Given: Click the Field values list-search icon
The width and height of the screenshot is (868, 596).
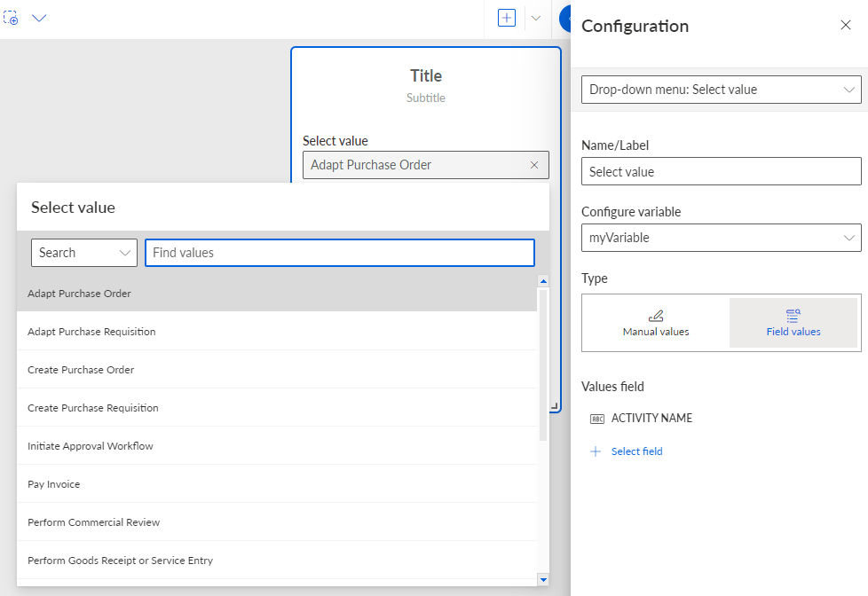Looking at the screenshot, I should tap(793, 316).
